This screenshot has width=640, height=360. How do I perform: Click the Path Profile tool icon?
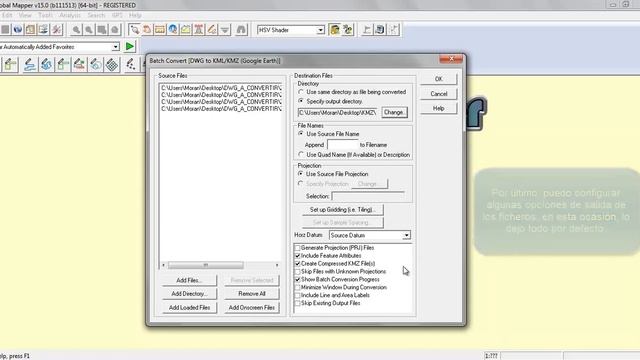[x=186, y=29]
